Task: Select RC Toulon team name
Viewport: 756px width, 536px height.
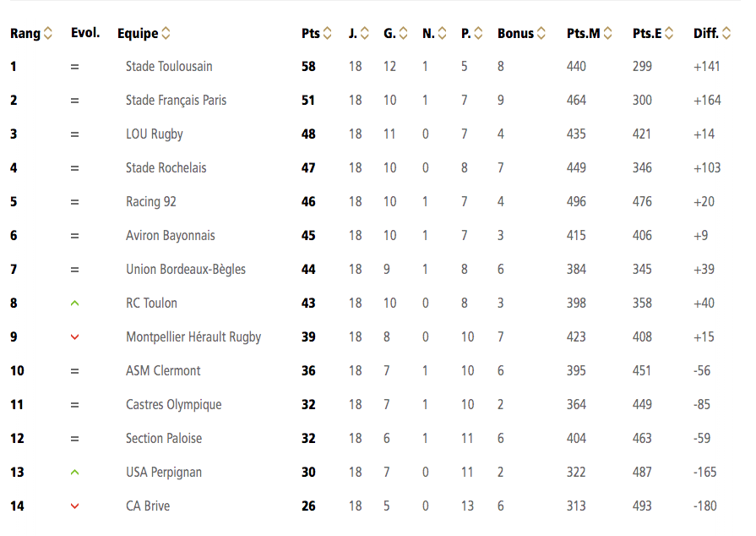Action: 151,303
